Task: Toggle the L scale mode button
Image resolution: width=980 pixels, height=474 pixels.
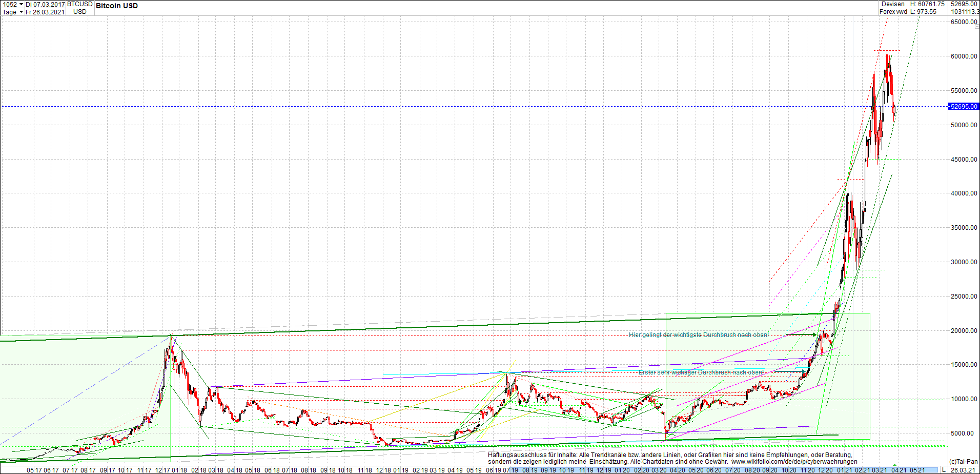Action: (x=944, y=470)
